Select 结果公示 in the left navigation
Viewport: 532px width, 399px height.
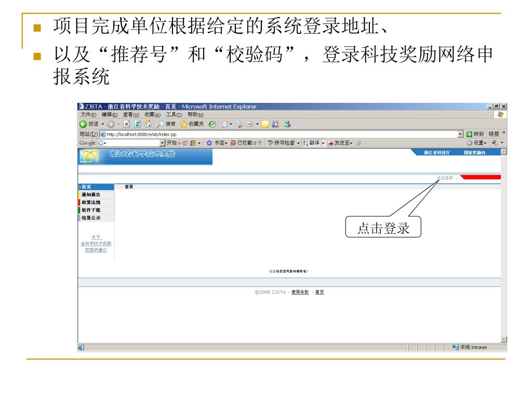pyautogui.click(x=96, y=218)
